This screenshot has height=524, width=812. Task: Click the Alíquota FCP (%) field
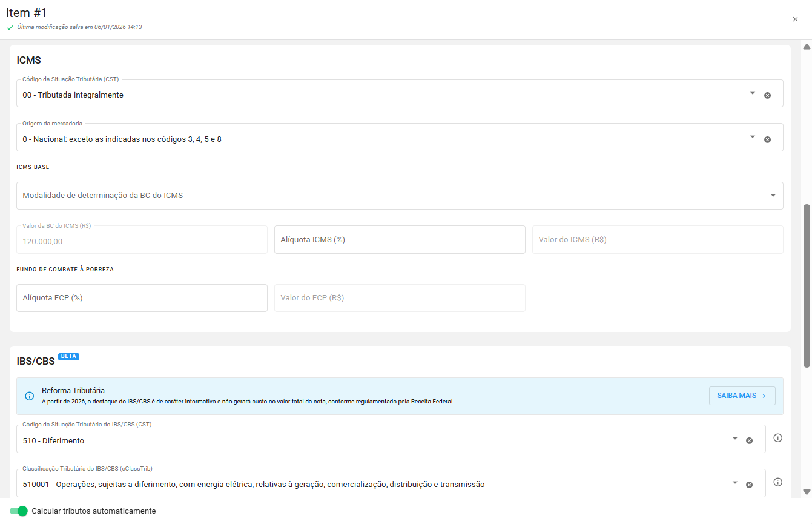point(142,298)
